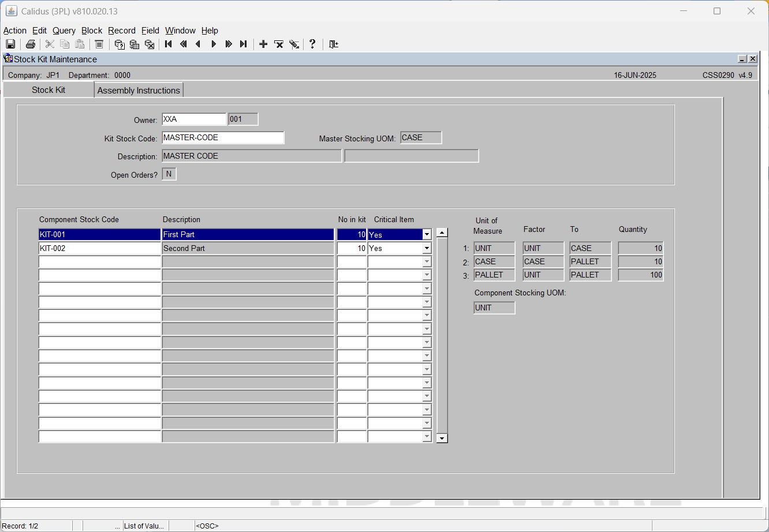The height and width of the screenshot is (532, 769).
Task: Click the Cancel Query database icon
Action: tap(150, 44)
